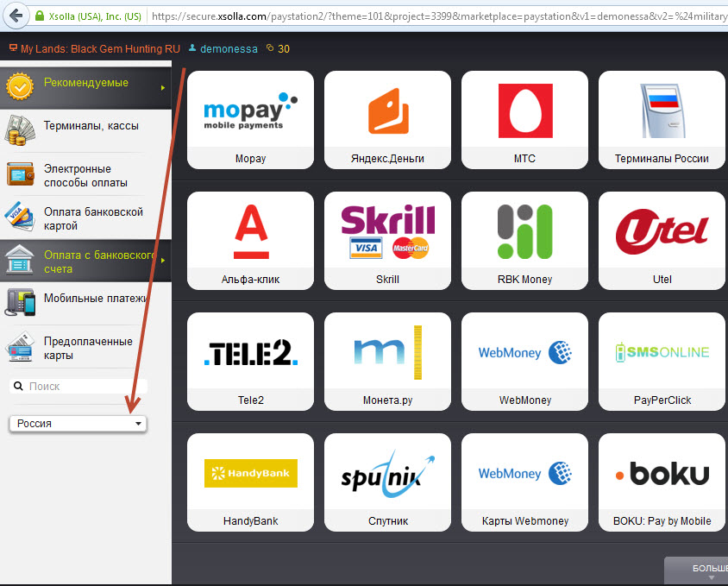Open Электронные способы оплаты category
The image size is (728, 586).
pyautogui.click(x=85, y=175)
